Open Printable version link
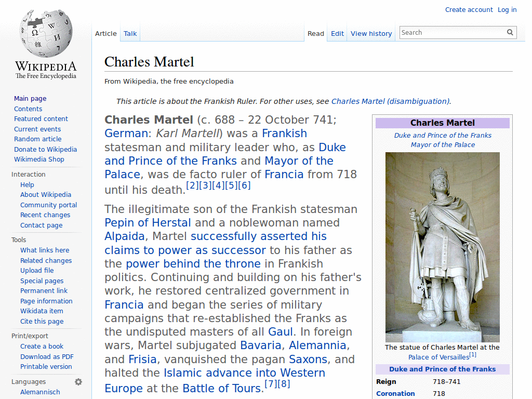This screenshot has height=399, width=532. point(46,367)
